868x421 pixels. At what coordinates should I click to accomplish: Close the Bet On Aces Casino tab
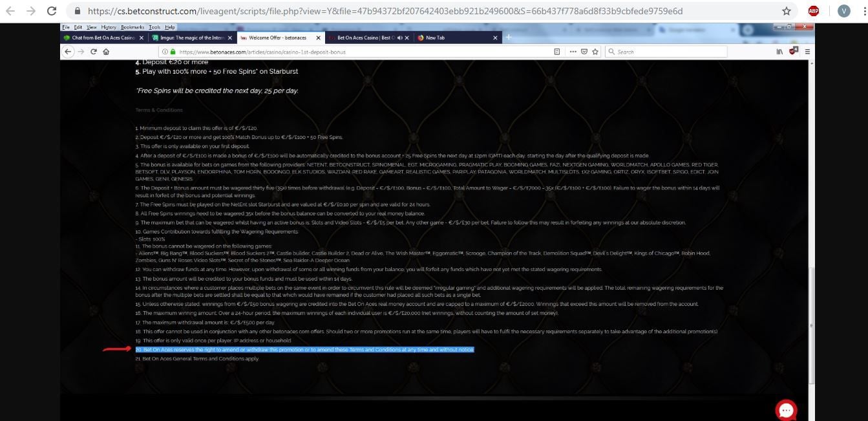click(407, 38)
